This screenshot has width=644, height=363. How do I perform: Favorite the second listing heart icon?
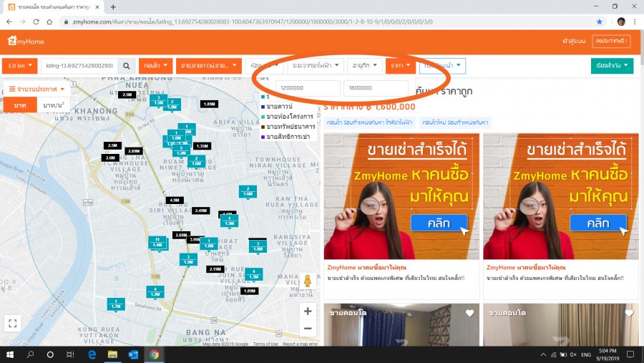629,314
